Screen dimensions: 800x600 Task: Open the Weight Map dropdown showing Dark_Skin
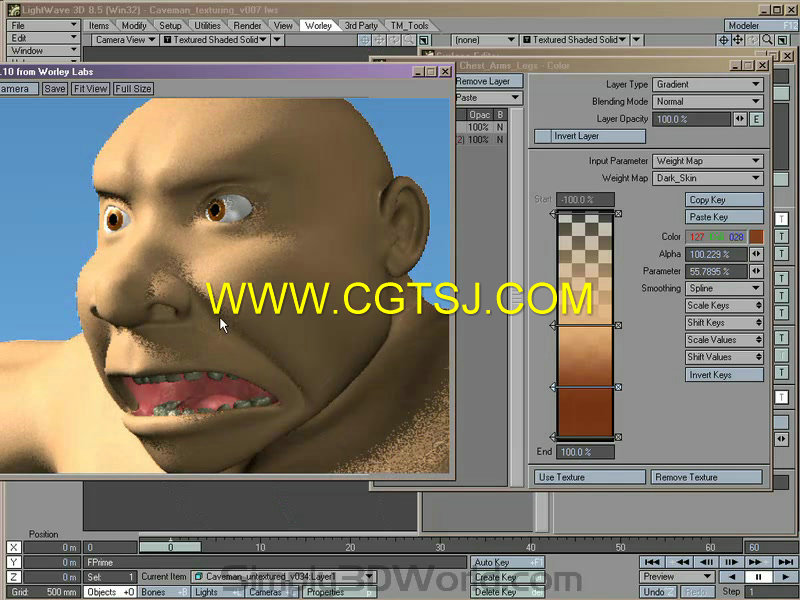click(708, 178)
